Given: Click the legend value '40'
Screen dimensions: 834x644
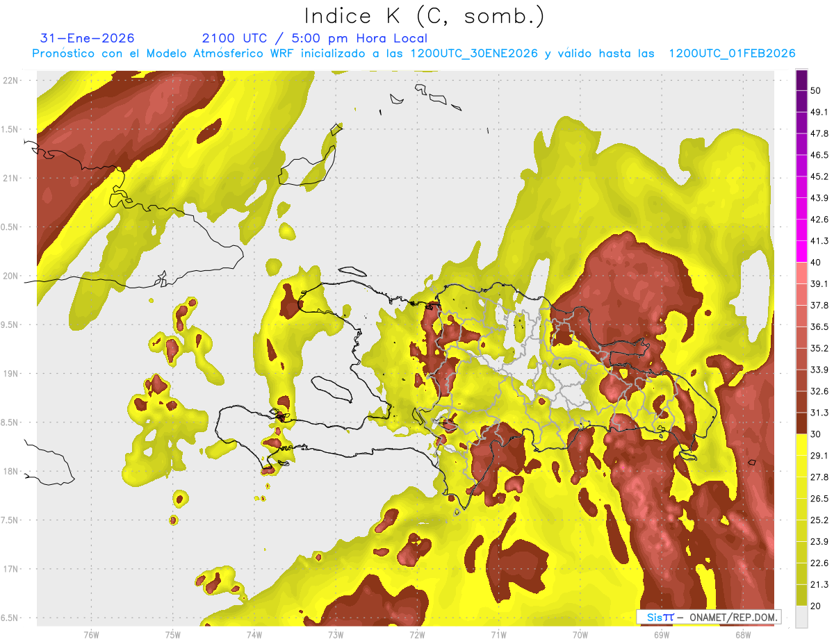Looking at the screenshot, I should click(x=816, y=263).
